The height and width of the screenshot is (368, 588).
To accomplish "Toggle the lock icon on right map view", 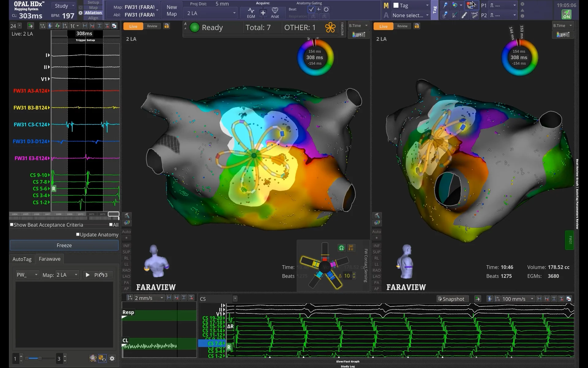I will click(417, 26).
